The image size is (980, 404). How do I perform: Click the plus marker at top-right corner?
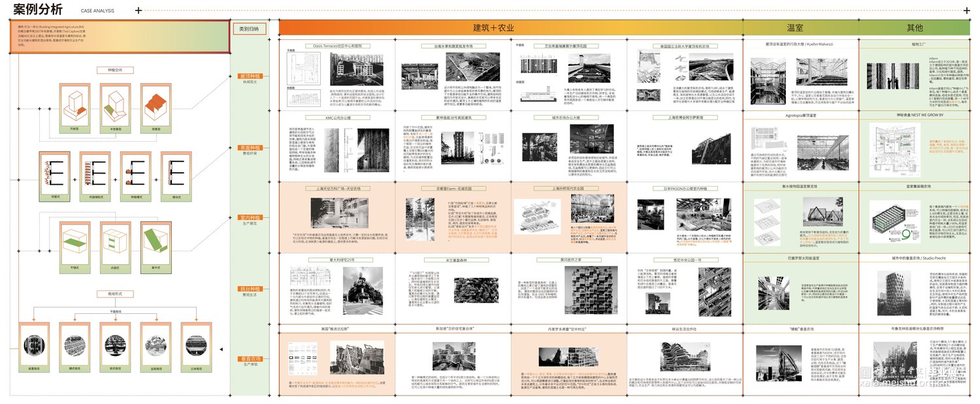pos(967,10)
